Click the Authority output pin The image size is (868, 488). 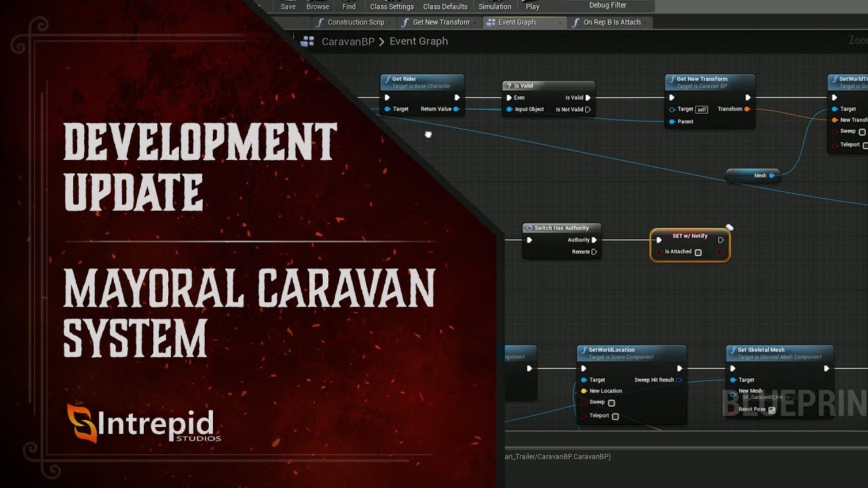click(x=594, y=240)
